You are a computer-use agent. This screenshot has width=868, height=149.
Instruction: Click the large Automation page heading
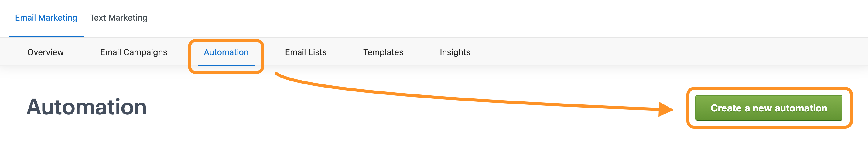pos(87,107)
